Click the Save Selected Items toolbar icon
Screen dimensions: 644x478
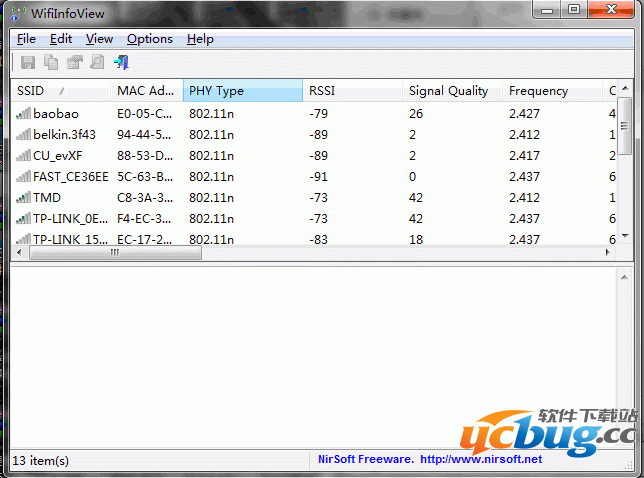coord(28,62)
